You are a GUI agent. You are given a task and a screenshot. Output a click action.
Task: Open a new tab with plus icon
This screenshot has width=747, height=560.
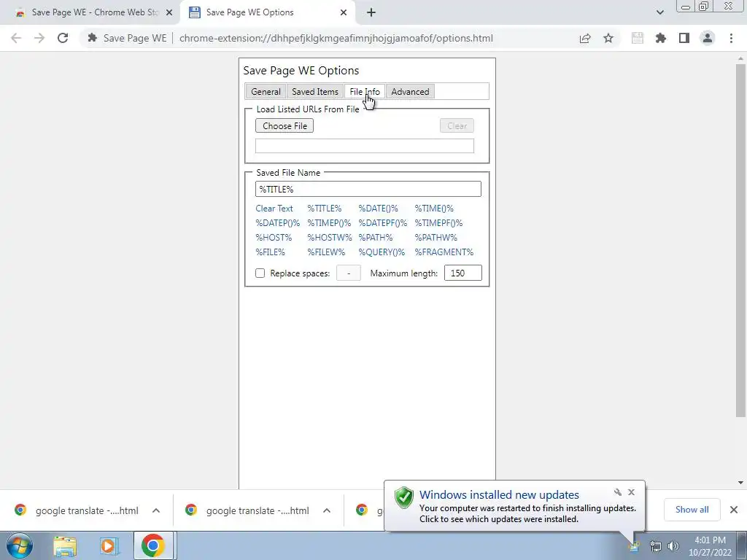coord(371,12)
